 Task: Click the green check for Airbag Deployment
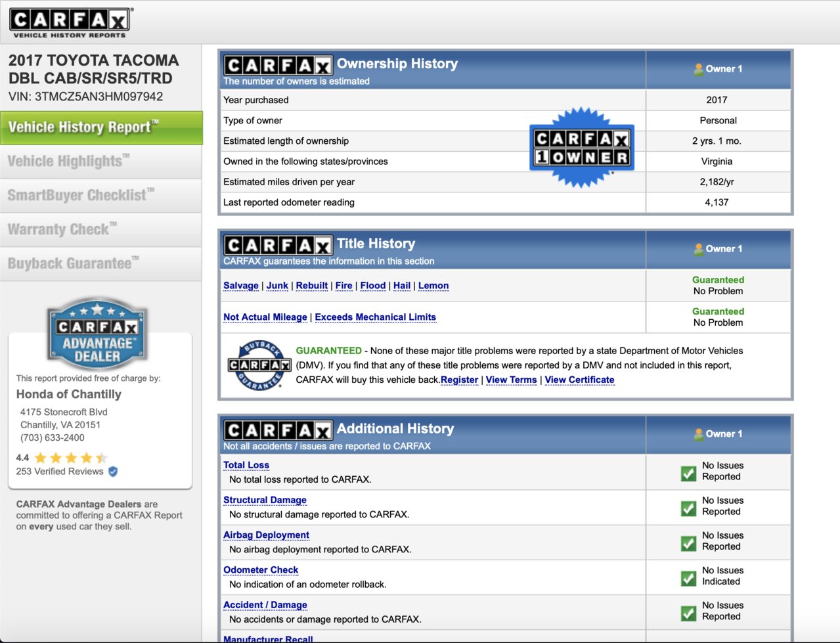tap(688, 543)
